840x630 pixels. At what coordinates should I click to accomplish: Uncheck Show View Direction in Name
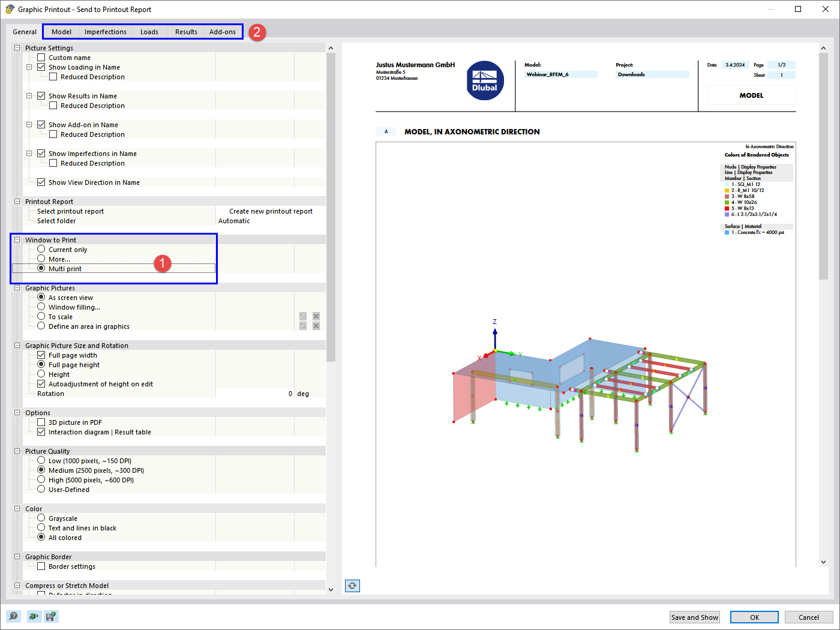click(41, 182)
